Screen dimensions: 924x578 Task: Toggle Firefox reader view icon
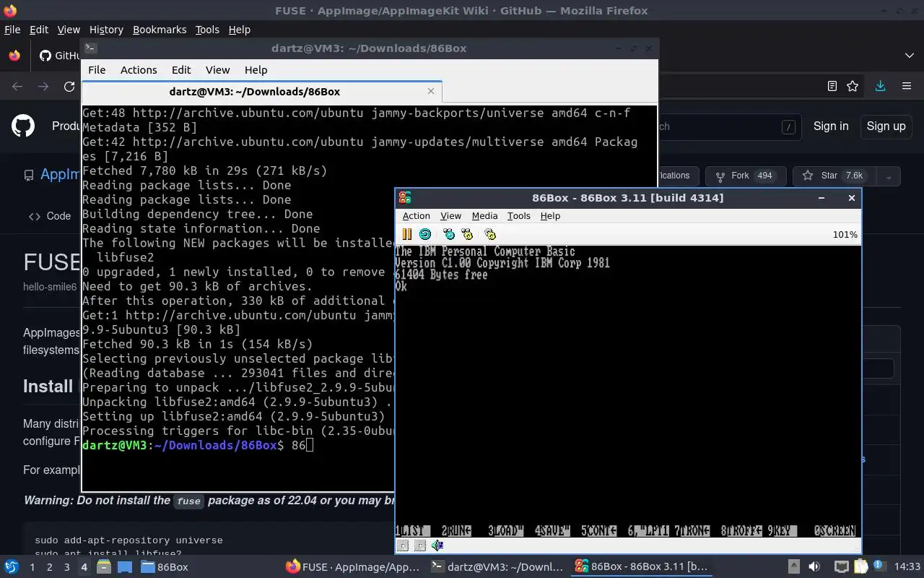(832, 86)
